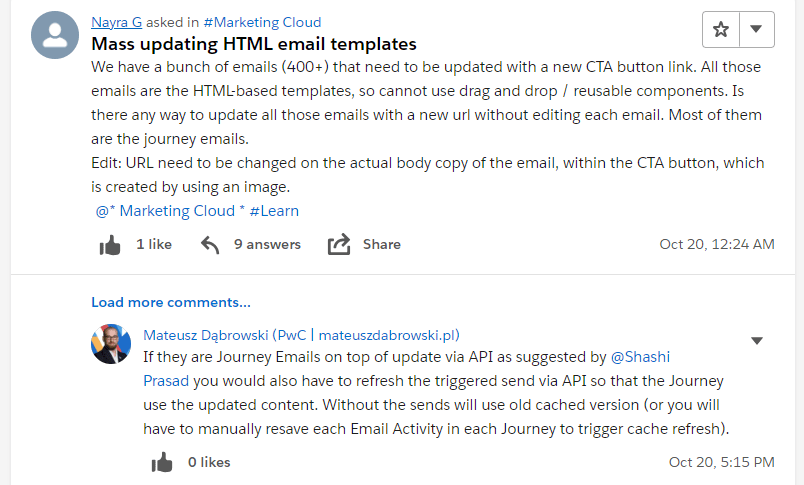Click the reply arrow icon
The height and width of the screenshot is (485, 804).
pyautogui.click(x=210, y=245)
